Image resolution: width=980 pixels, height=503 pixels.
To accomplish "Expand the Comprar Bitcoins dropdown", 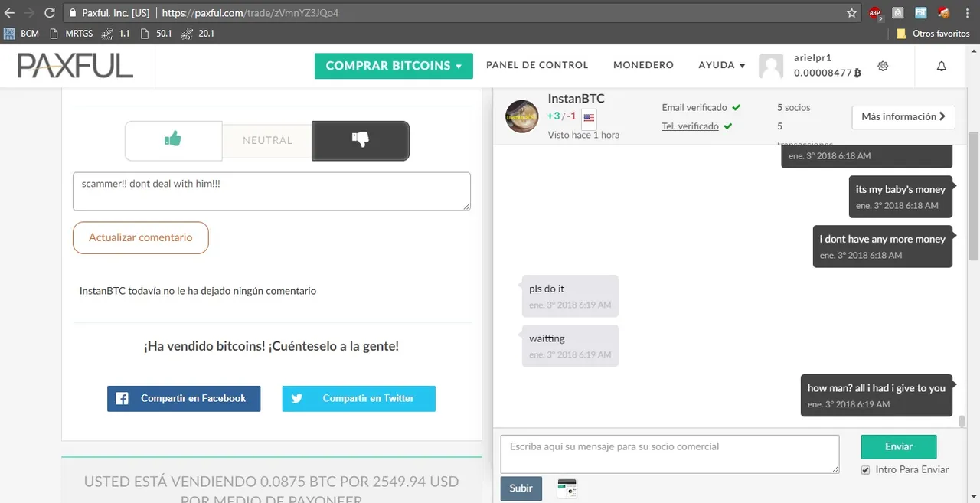I will pos(394,66).
